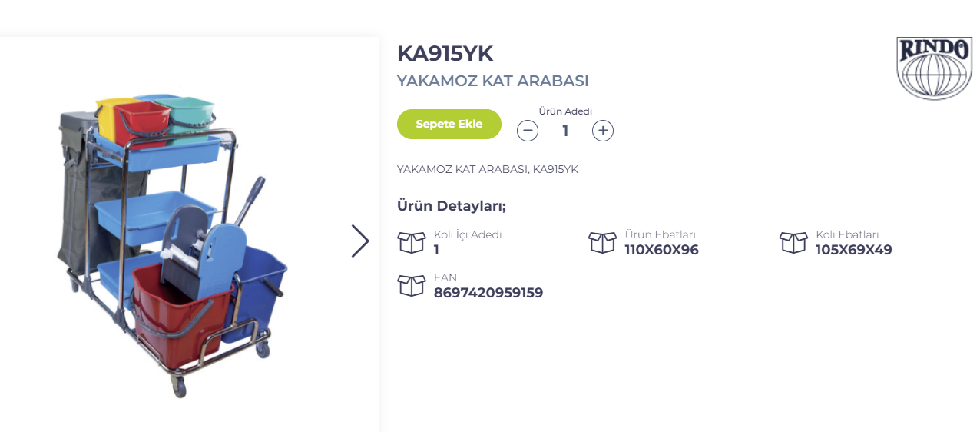Click the box dimensions 105X69X49 value
The image size is (980, 432).
coord(854,250)
